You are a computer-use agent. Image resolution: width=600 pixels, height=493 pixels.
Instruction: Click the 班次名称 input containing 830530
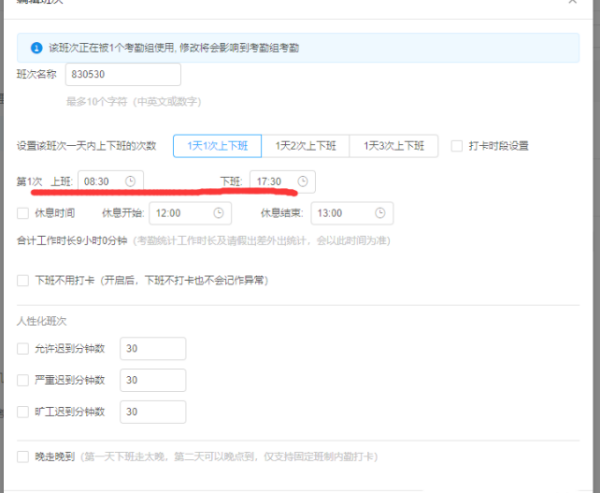click(123, 74)
